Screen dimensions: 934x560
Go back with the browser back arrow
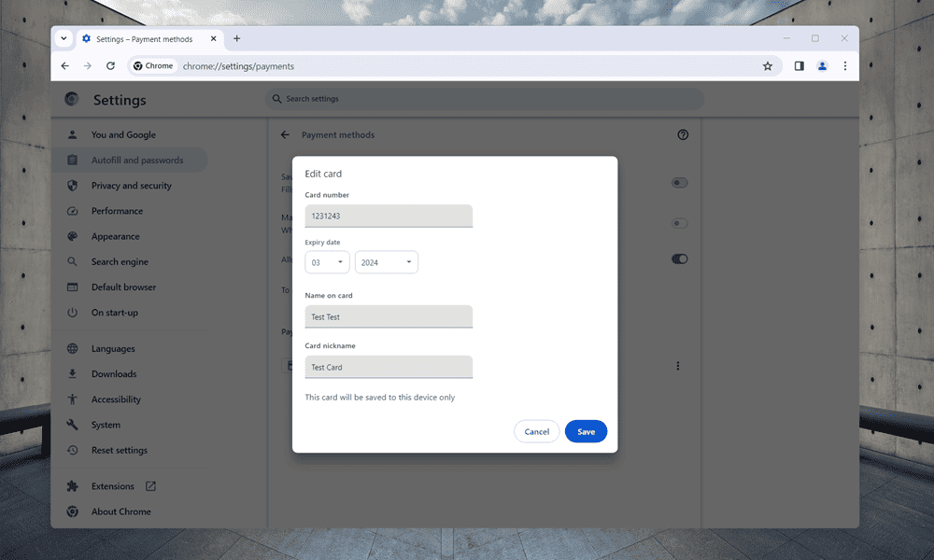click(65, 66)
